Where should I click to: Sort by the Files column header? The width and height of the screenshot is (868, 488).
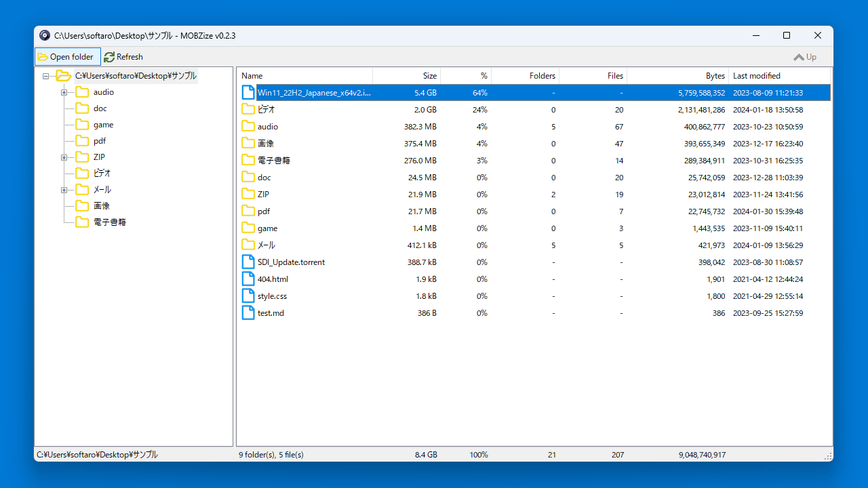point(593,76)
